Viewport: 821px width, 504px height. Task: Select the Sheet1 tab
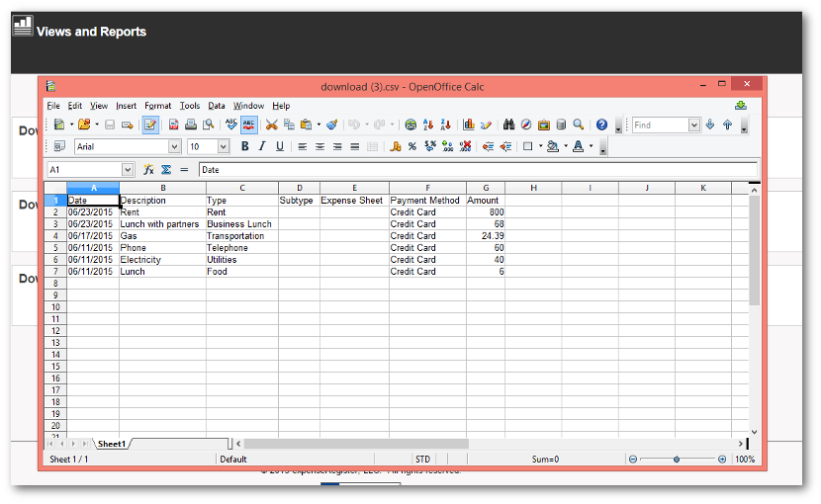coord(111,444)
